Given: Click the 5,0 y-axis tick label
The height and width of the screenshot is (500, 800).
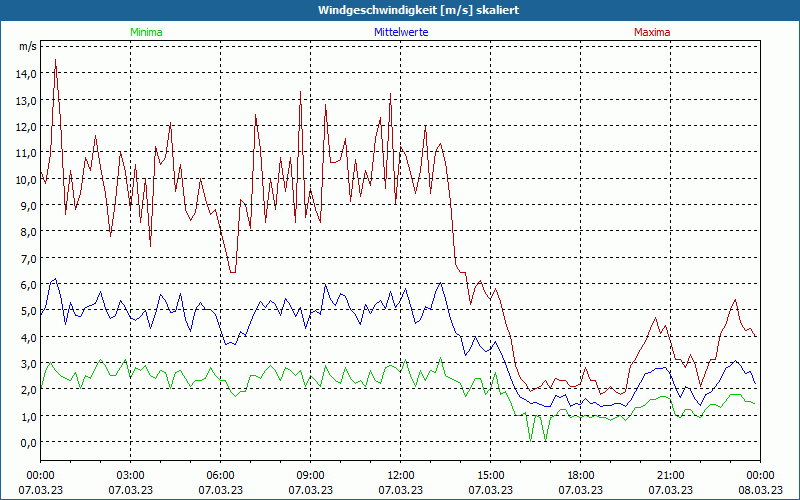Looking at the screenshot, I should [27, 311].
